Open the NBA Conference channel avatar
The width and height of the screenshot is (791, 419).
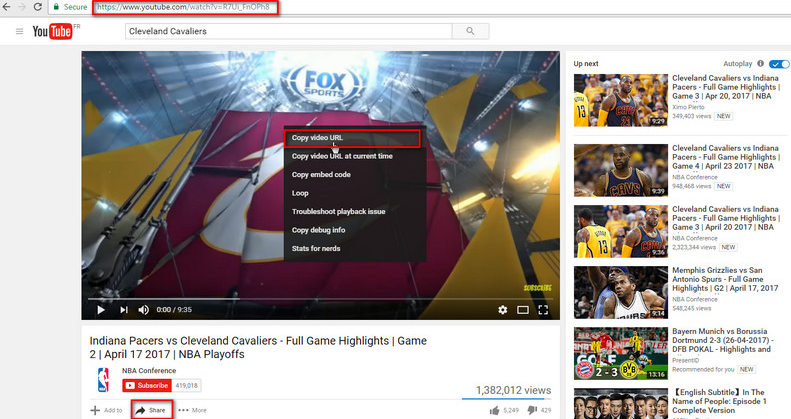(103, 380)
